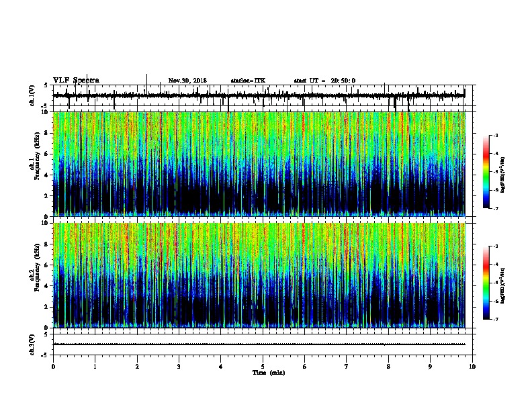
Task: Click the ch.1 waveform trace plot
Action: point(263,95)
